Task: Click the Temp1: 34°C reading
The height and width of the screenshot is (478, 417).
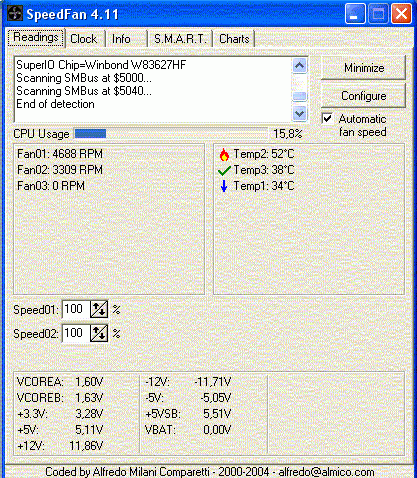Action: [264, 186]
